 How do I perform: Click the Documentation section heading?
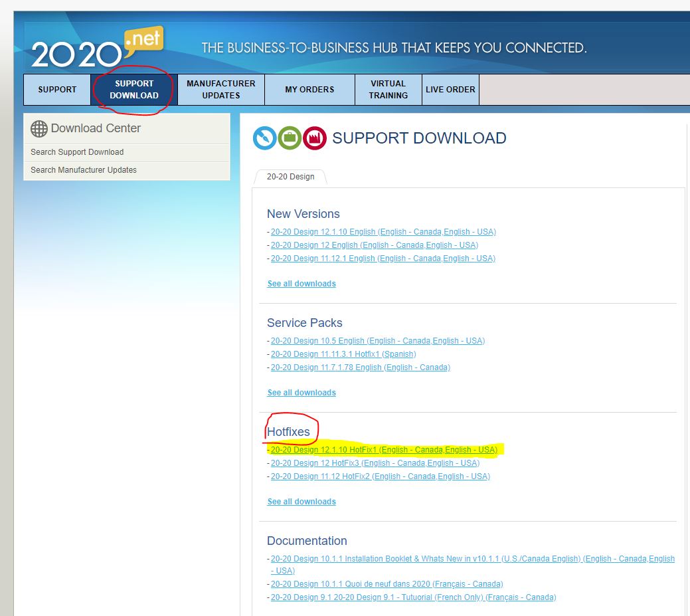307,541
